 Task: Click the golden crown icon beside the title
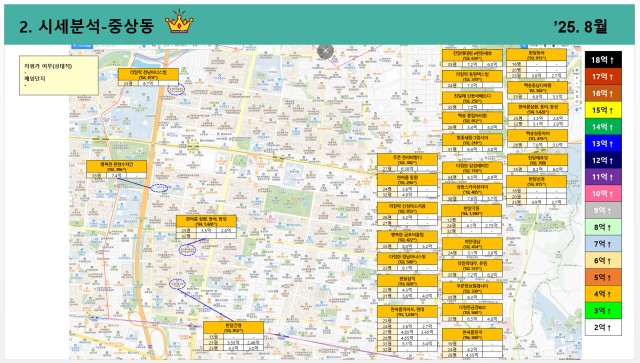(x=179, y=22)
